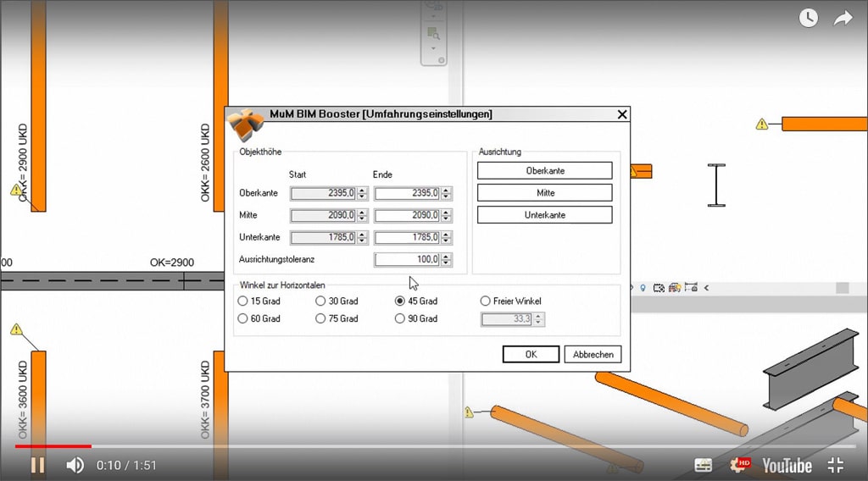The width and height of the screenshot is (868, 481).
Task: Click Oberkante Start value field
Action: point(323,193)
